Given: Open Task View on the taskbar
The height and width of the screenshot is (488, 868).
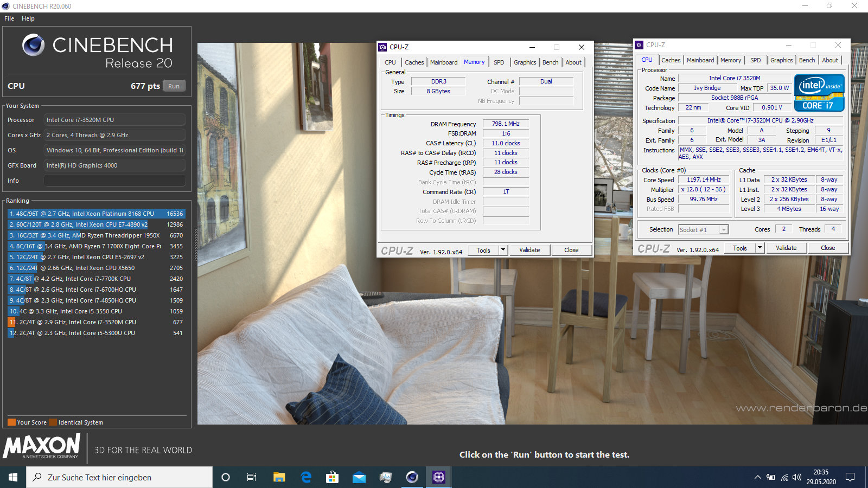Looking at the screenshot, I should 252,477.
